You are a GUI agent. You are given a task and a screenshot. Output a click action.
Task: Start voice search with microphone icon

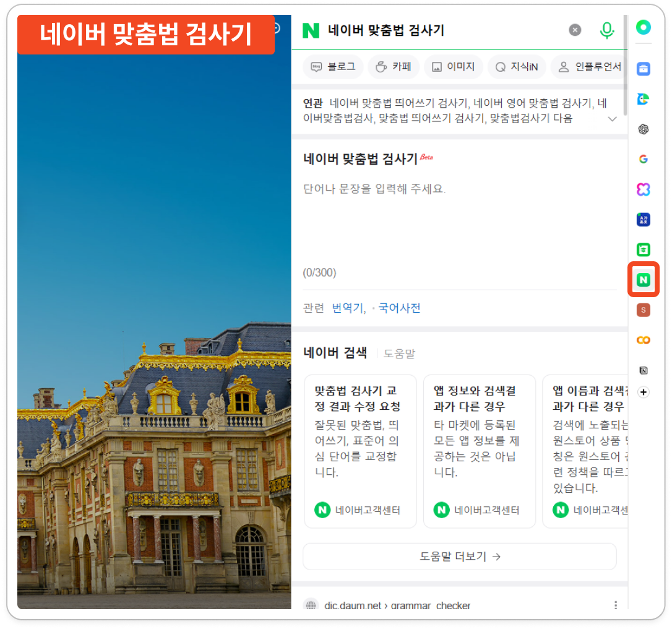(x=606, y=30)
